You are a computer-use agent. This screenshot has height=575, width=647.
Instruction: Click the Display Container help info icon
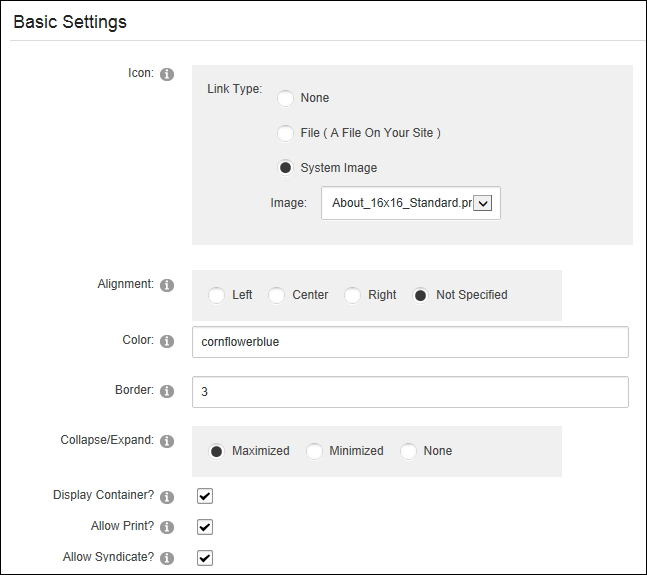pos(167,497)
